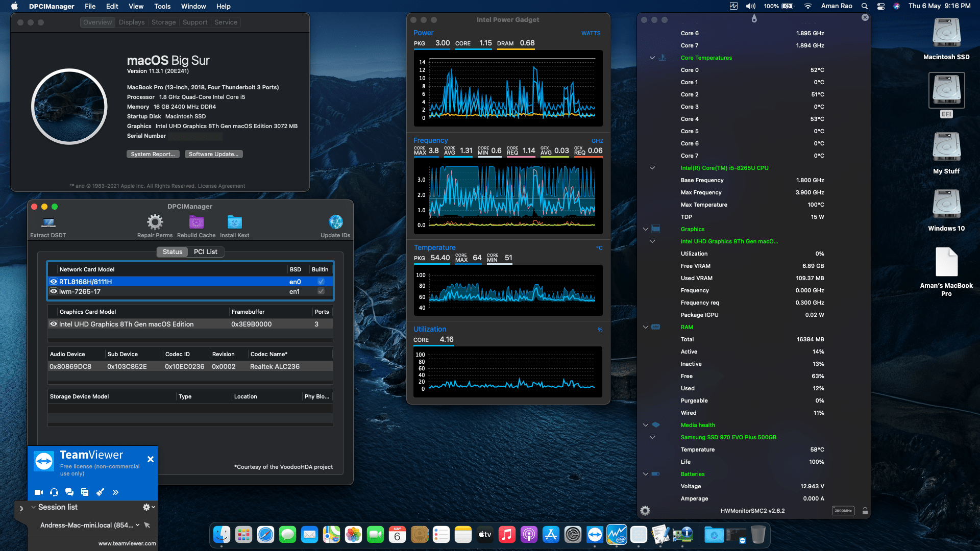Open www.teamviewer.com link
This screenshot has width=980, height=551.
(x=127, y=543)
